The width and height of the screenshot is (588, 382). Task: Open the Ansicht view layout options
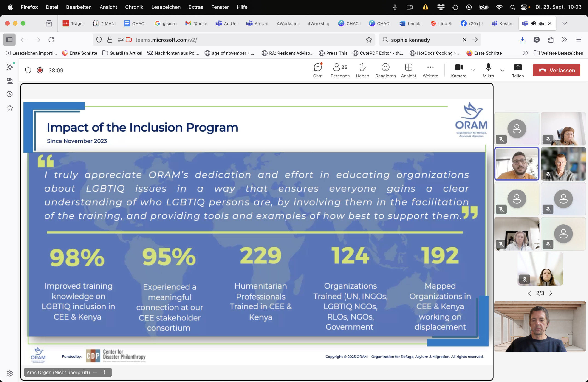point(408,71)
